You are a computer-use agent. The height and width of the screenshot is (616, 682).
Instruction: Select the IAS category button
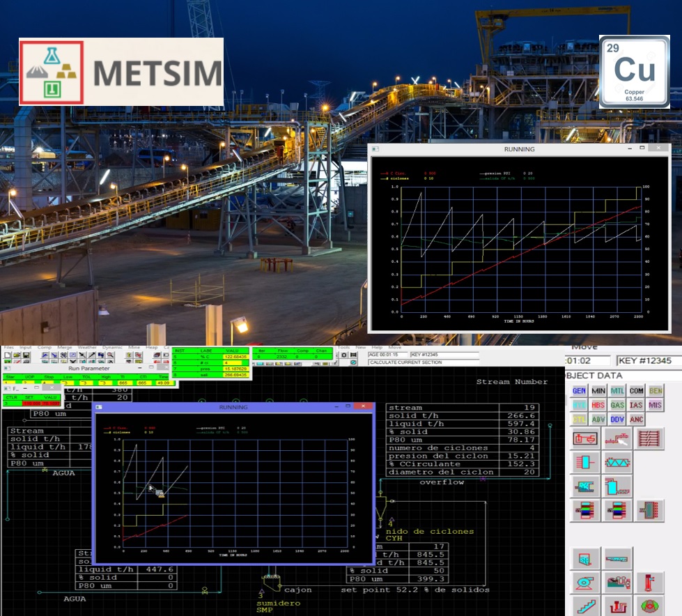pyautogui.click(x=636, y=405)
